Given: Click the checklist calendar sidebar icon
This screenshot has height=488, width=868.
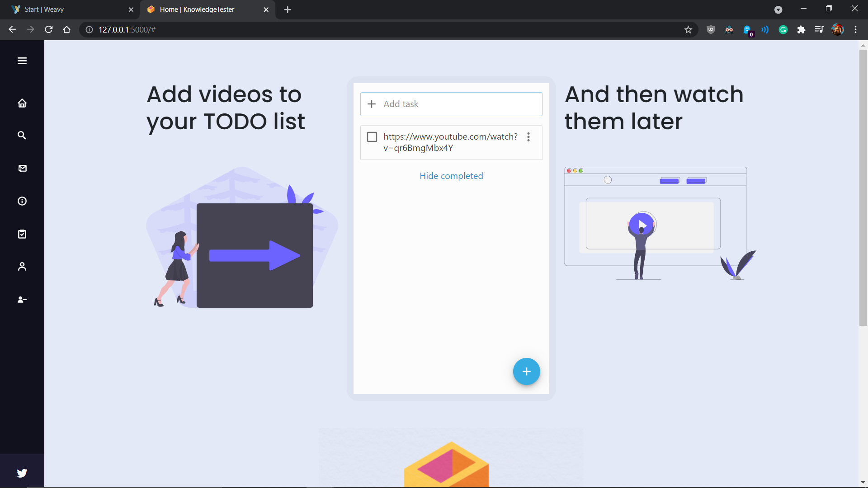Looking at the screenshot, I should tap(22, 234).
